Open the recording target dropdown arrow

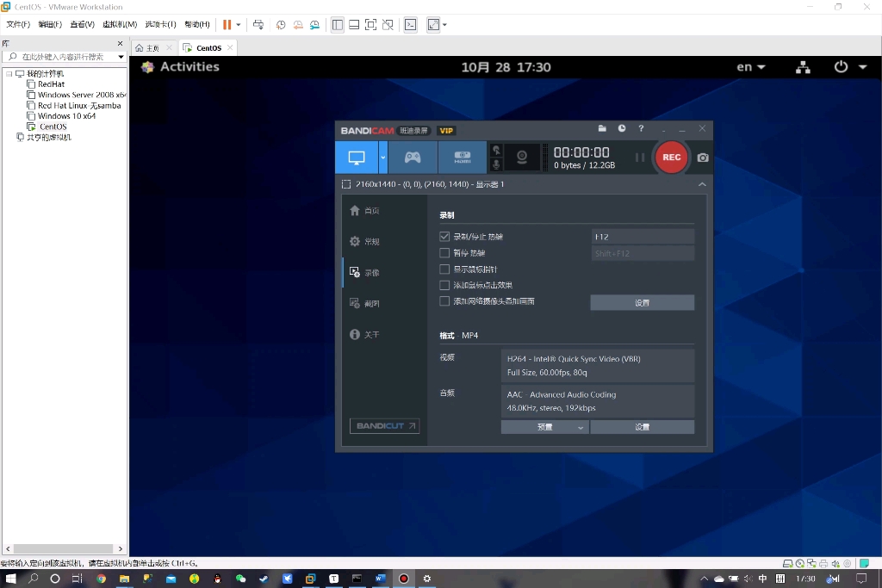coord(382,157)
